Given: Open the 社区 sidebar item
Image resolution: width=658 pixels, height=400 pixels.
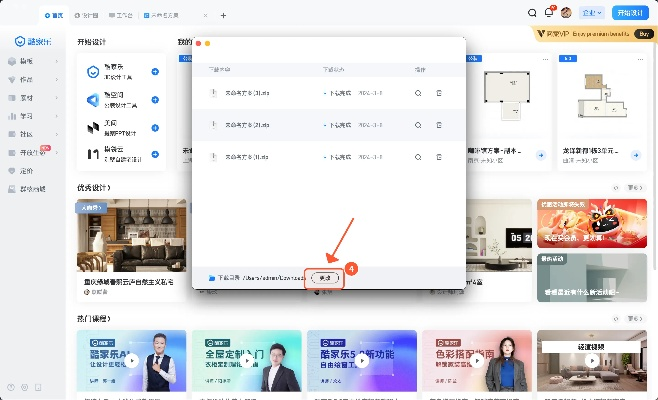Looking at the screenshot, I should click(x=26, y=134).
